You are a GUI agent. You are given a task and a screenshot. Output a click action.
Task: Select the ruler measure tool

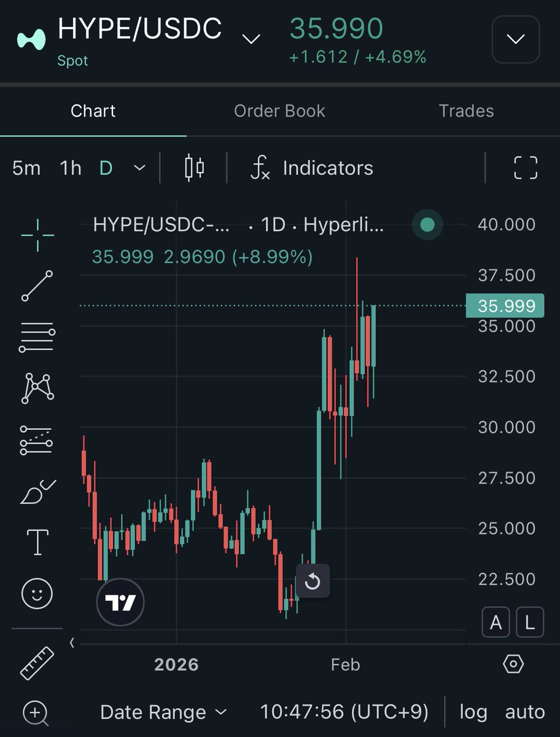click(x=37, y=663)
